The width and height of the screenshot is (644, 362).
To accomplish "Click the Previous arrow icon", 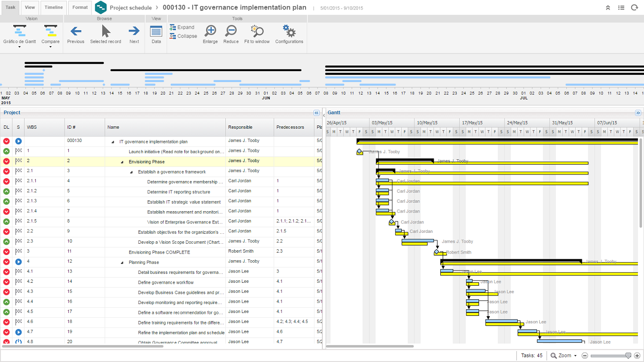I will (75, 32).
